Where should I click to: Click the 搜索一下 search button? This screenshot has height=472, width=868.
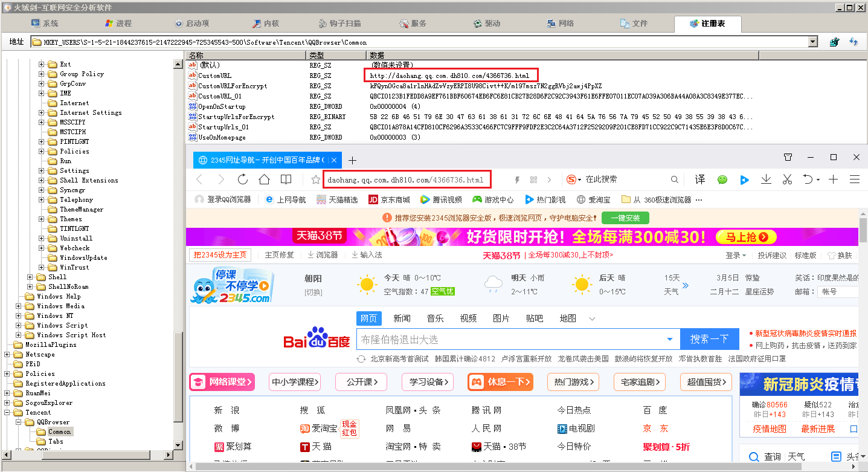[x=709, y=339]
